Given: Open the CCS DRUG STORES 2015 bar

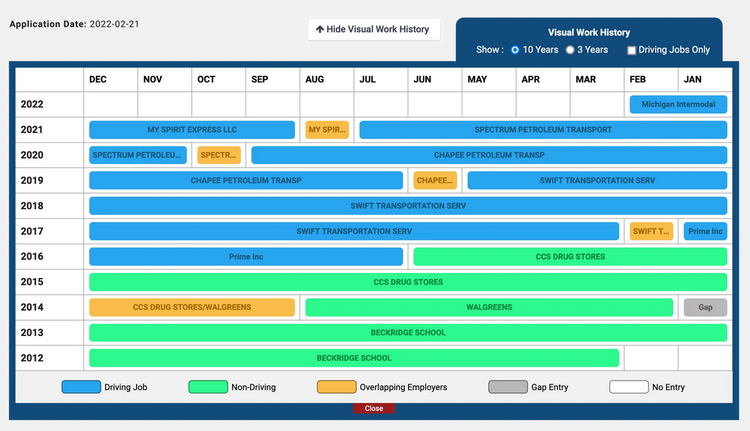Looking at the screenshot, I should pos(408,282).
